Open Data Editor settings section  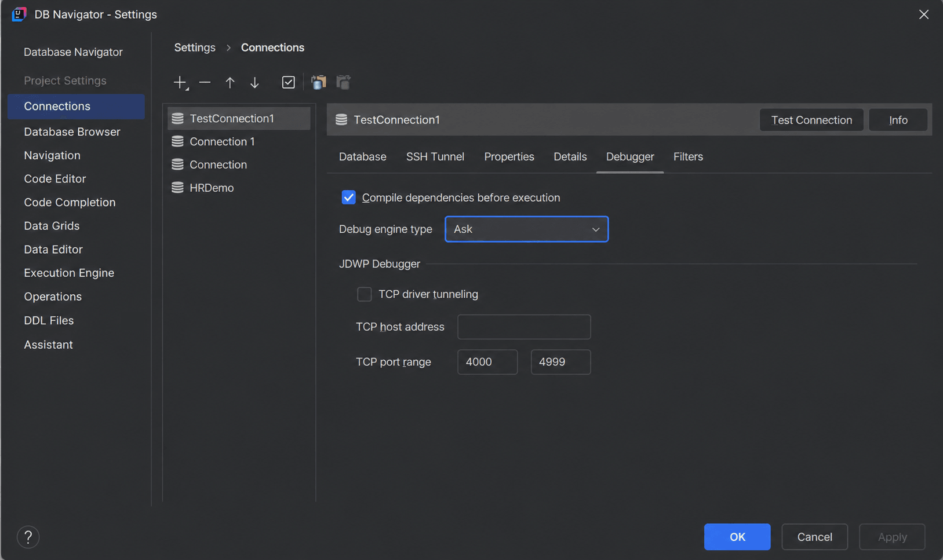pyautogui.click(x=53, y=249)
